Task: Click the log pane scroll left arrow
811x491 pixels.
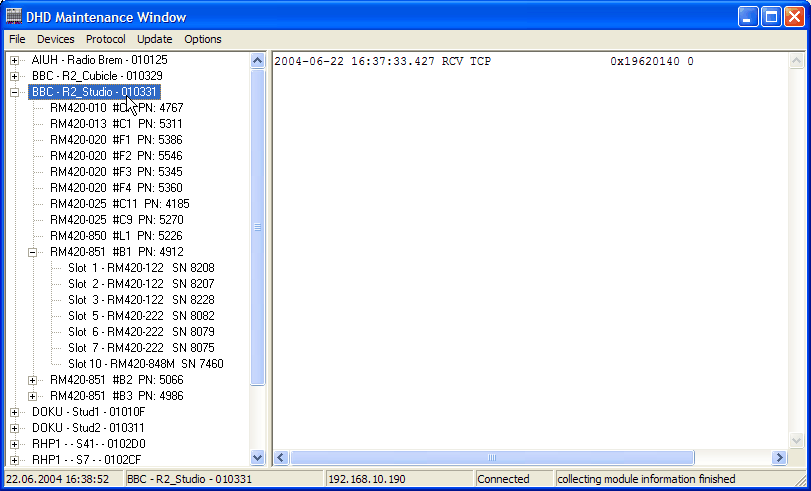Action: 281,457
